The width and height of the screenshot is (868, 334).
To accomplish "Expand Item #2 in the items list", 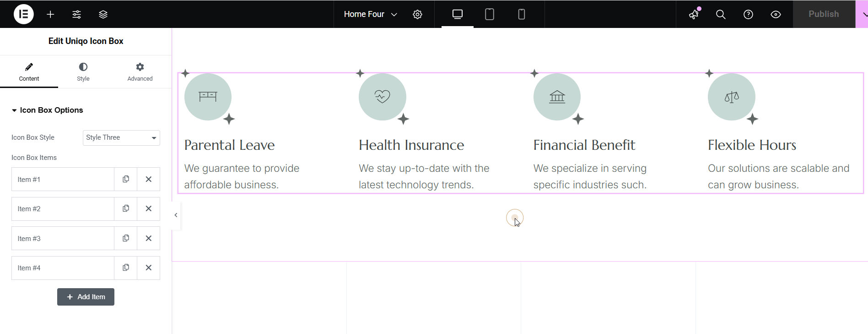I will pyautogui.click(x=63, y=209).
